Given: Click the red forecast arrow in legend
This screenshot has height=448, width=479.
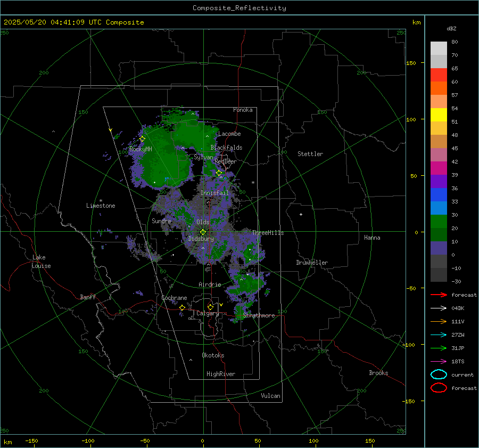Looking at the screenshot, I should tap(439, 295).
